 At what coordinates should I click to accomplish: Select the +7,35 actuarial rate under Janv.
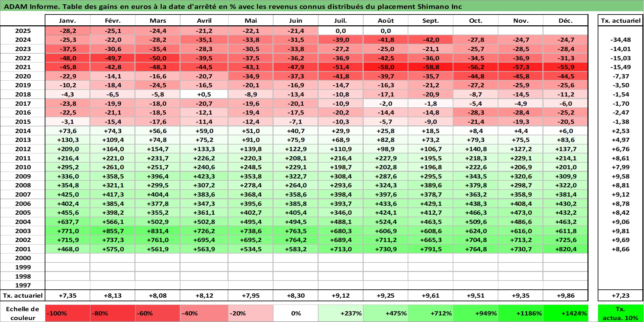tap(67, 295)
